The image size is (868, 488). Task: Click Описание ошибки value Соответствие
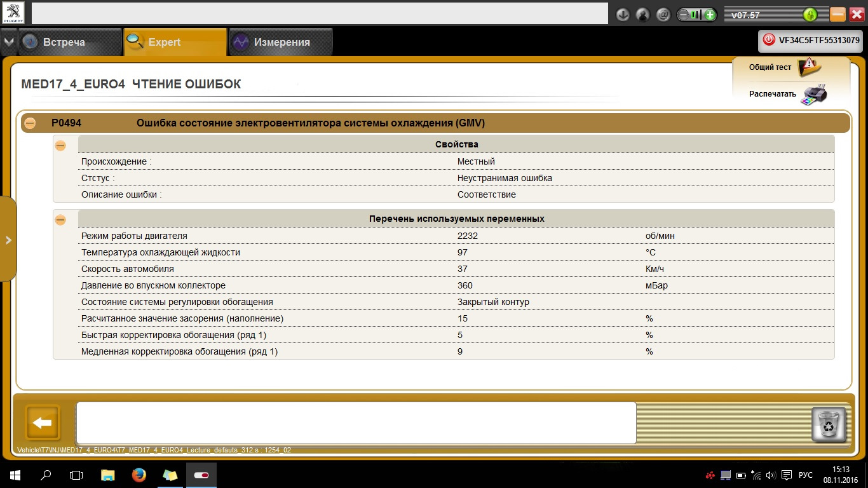(487, 194)
